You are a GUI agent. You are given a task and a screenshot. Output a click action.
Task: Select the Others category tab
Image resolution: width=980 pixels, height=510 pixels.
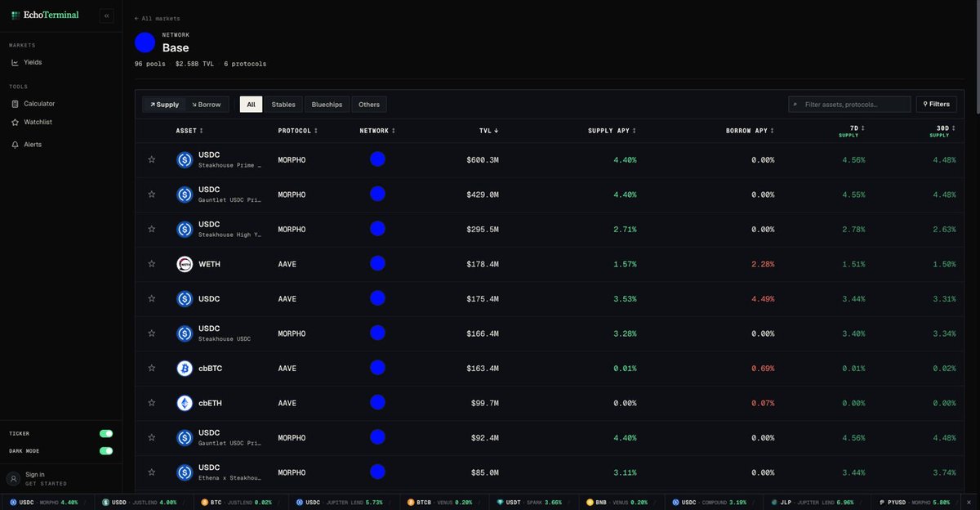[369, 105]
